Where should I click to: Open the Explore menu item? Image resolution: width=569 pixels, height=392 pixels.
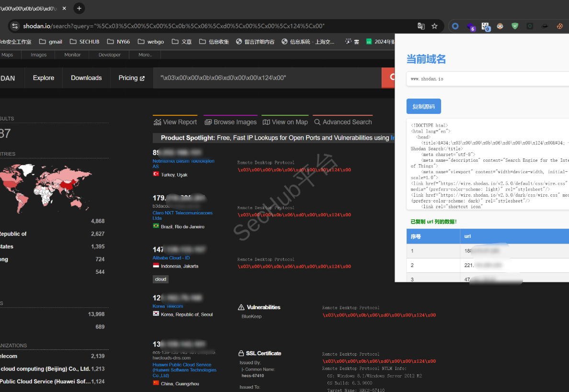(x=44, y=78)
